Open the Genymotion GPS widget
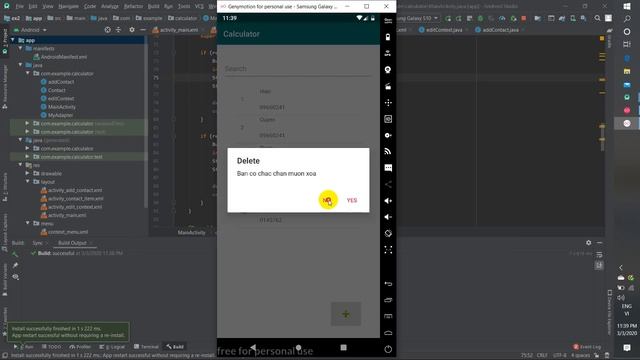This screenshot has height=360, width=640. 388,53
